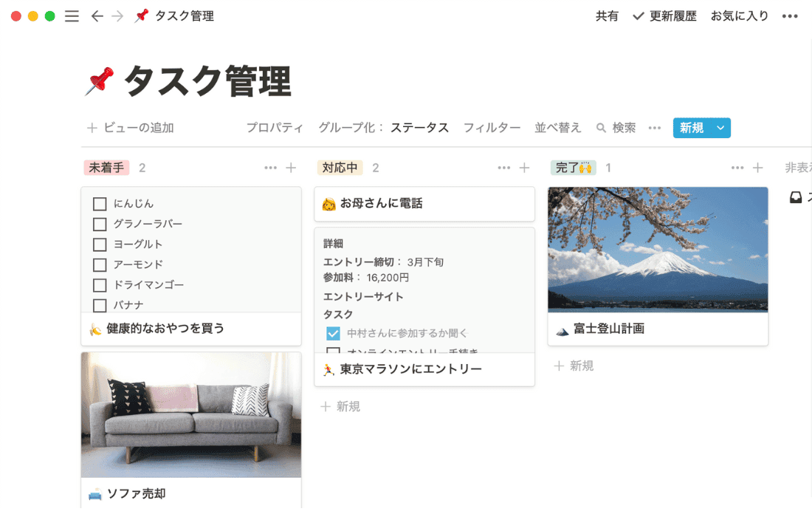Open 対応中 column options ellipsis
Image resolution: width=812 pixels, height=517 pixels.
504,168
